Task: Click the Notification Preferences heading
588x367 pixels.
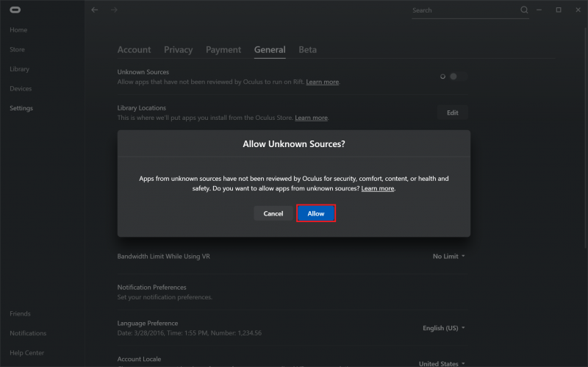Action: (x=151, y=287)
